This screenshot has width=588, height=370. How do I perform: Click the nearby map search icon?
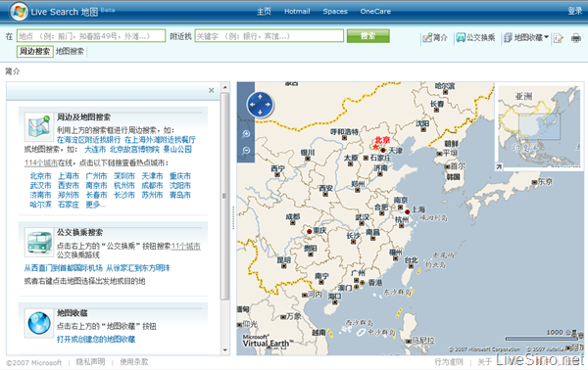[x=39, y=126]
